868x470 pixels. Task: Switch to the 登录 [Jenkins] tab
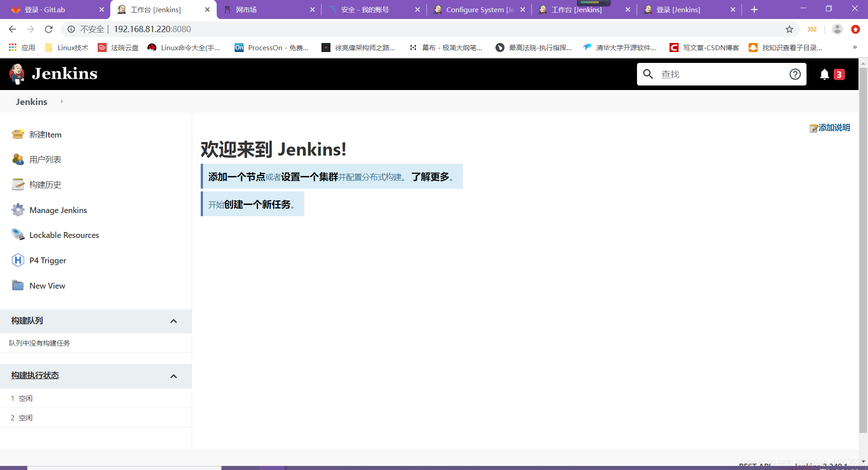(x=689, y=9)
